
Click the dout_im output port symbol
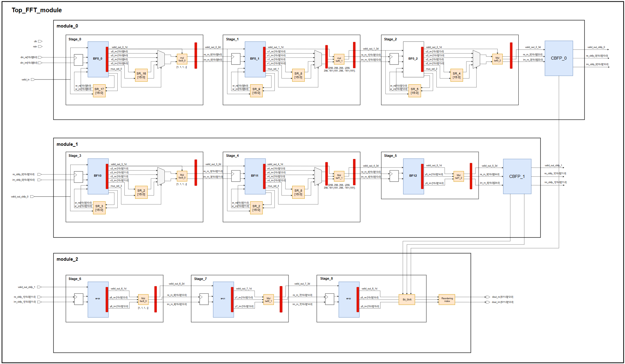tap(488, 302)
